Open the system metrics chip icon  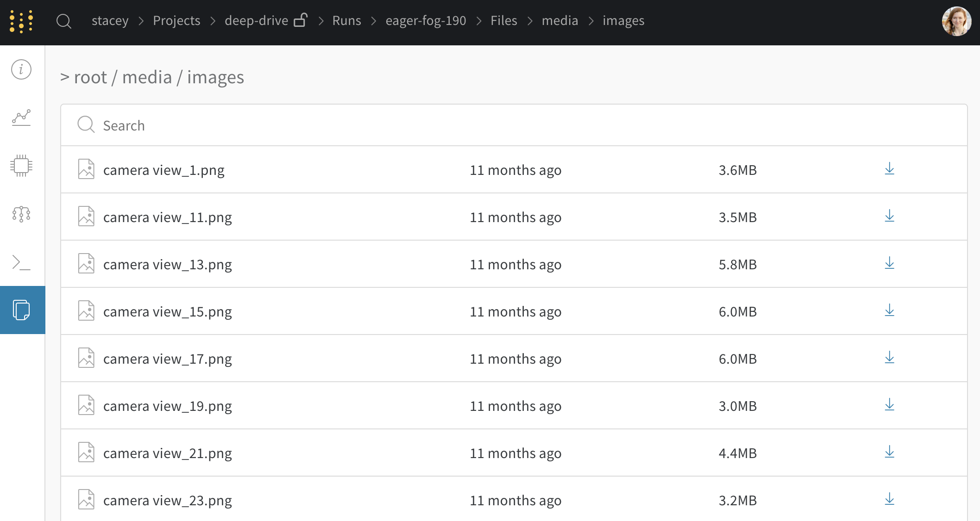pyautogui.click(x=21, y=166)
